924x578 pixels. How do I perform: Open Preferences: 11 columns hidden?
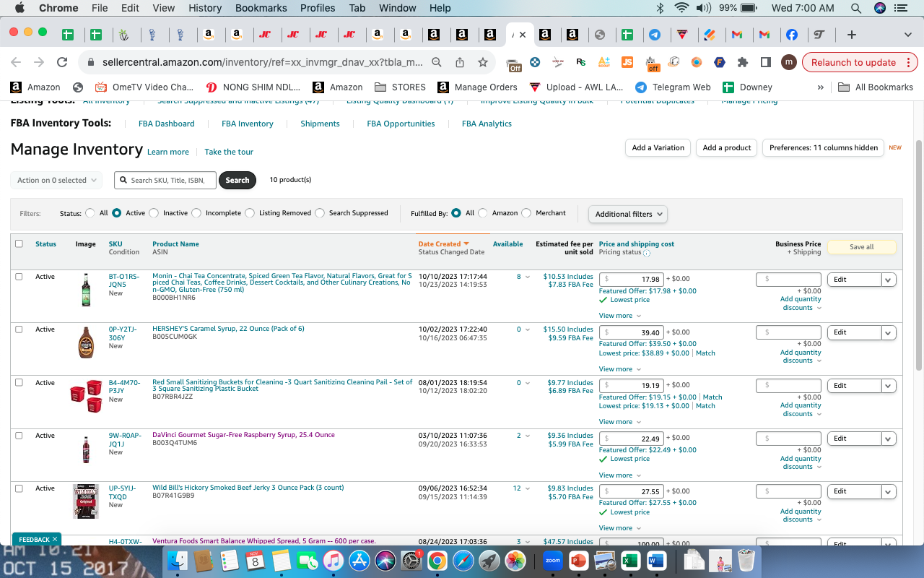823,147
